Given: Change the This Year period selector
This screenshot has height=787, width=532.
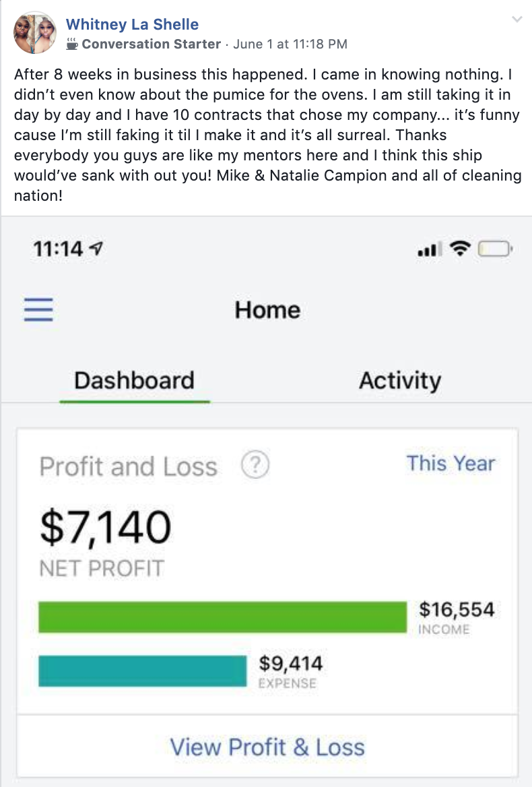Looking at the screenshot, I should [x=451, y=464].
